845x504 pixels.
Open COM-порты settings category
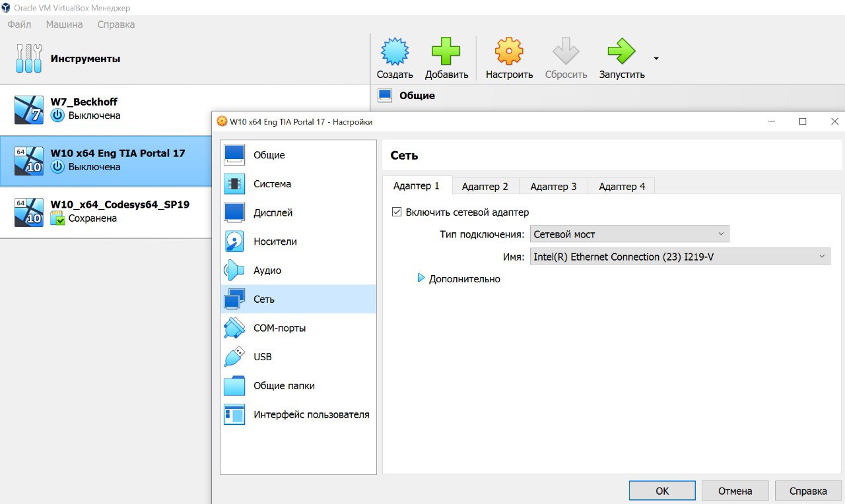298,328
